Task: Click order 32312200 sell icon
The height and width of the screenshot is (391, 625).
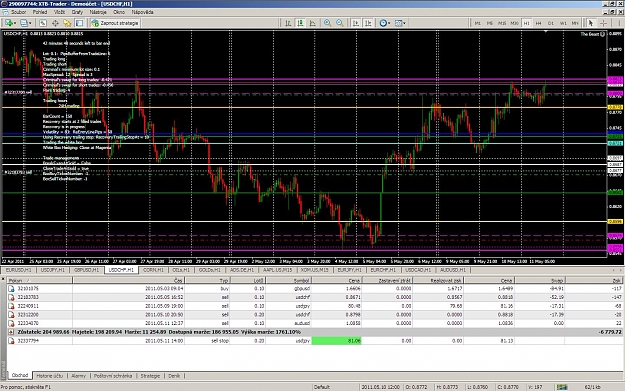Action: 12,314
